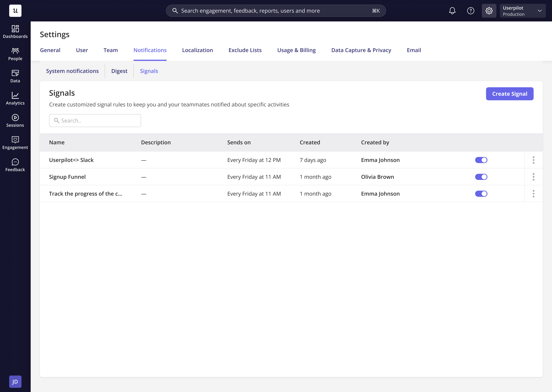Open more options menu for Signup Funnel

[x=533, y=177]
